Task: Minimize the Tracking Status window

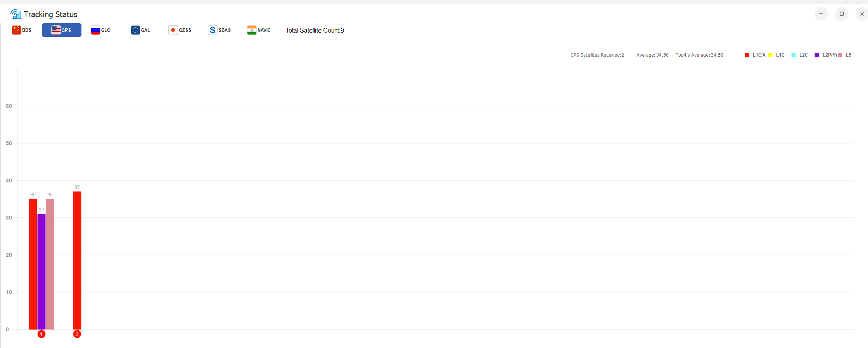Action: 821,14
